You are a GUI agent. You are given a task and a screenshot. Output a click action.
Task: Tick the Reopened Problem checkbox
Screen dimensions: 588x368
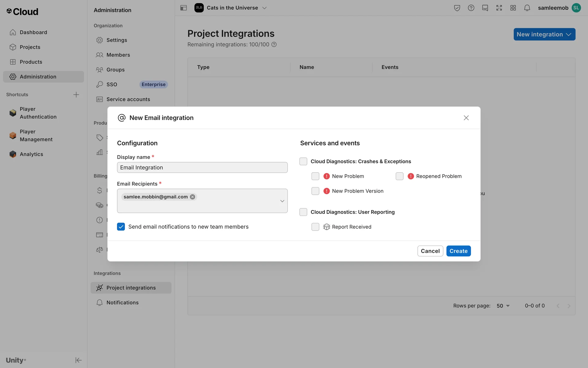pos(399,176)
